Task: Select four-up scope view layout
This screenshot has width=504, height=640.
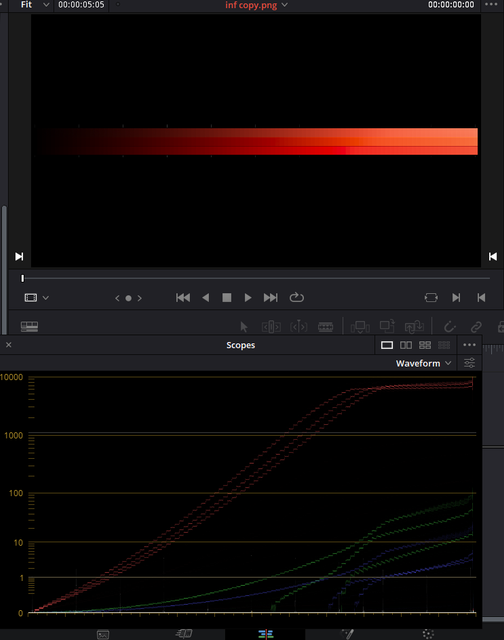Action: (425, 345)
